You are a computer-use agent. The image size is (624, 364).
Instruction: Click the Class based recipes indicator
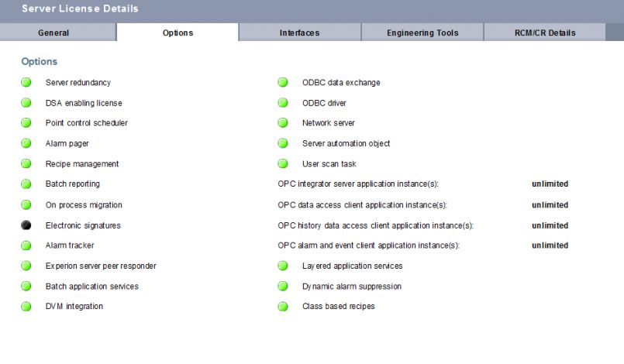coord(283,307)
